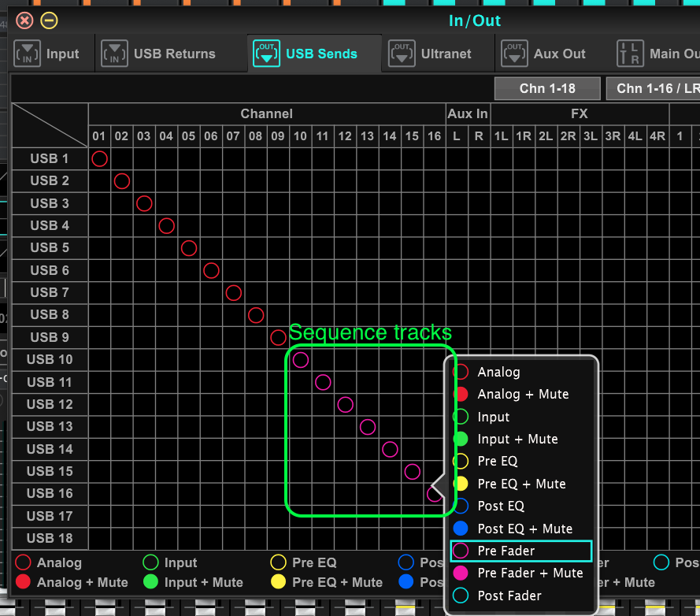Choose Post Fader from popup list
The height and width of the screenshot is (616, 700).
click(509, 596)
